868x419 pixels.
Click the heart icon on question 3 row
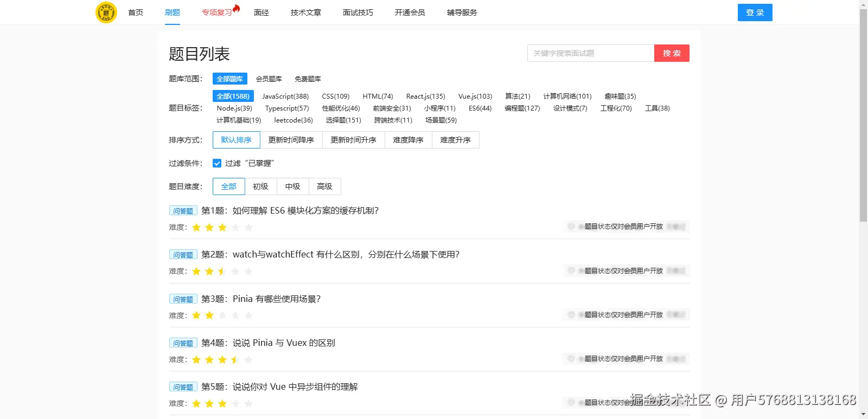(571, 314)
